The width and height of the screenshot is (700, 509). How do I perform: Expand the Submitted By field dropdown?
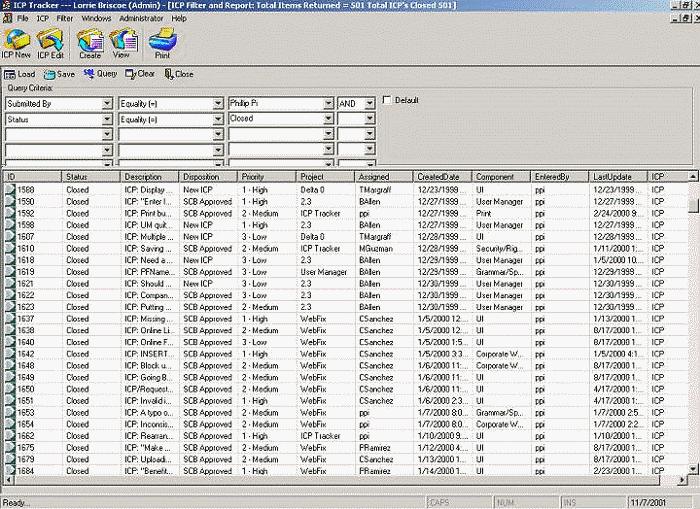click(x=106, y=103)
